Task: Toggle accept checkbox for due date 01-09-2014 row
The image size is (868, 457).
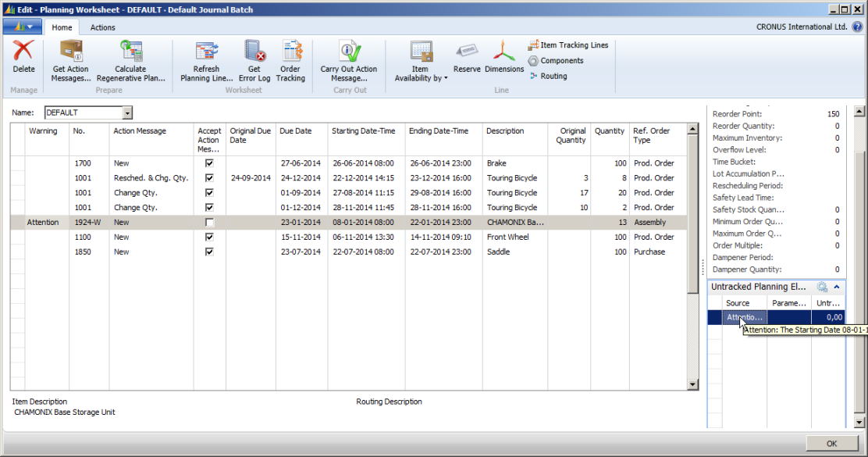Action: [209, 193]
